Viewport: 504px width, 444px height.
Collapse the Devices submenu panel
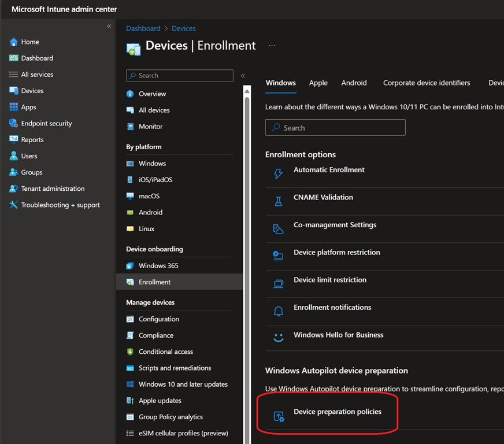(x=243, y=76)
